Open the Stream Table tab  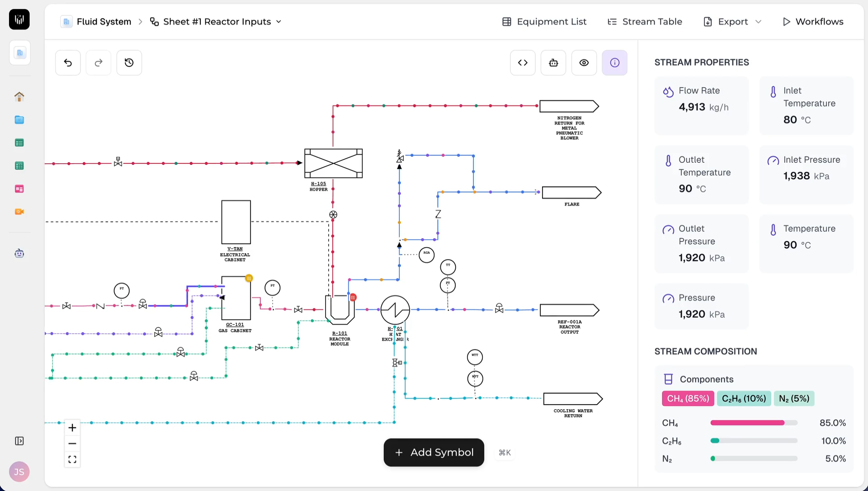(645, 22)
